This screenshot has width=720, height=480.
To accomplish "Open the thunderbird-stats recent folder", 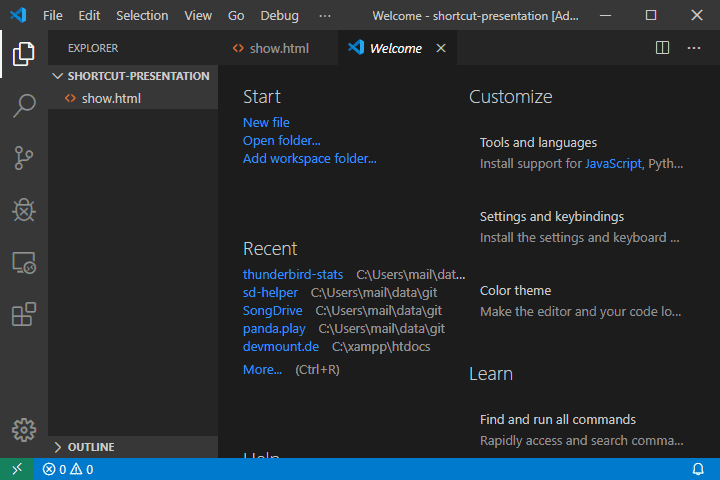I will (x=293, y=274).
